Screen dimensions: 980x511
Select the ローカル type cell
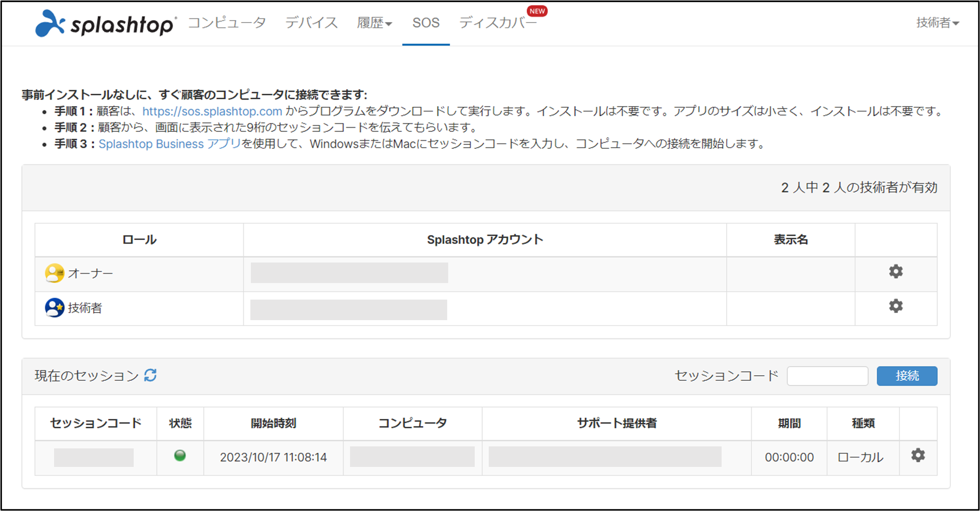pyautogui.click(x=860, y=457)
